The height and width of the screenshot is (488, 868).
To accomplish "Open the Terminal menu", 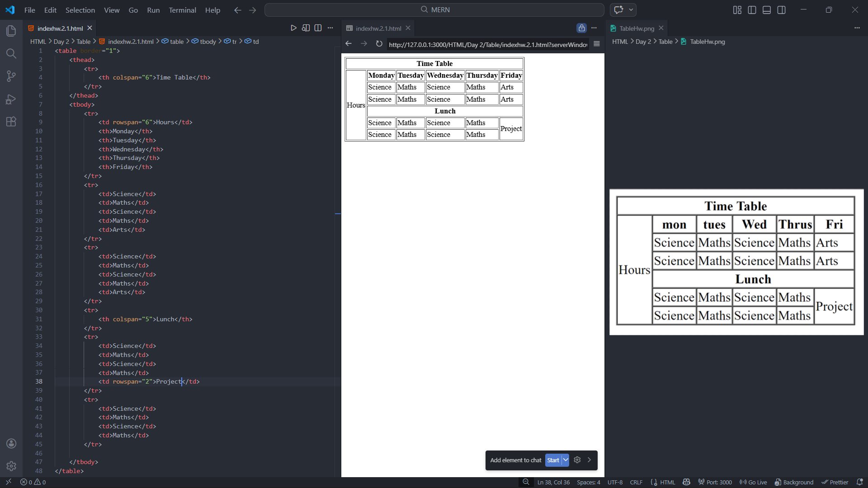I will point(182,10).
